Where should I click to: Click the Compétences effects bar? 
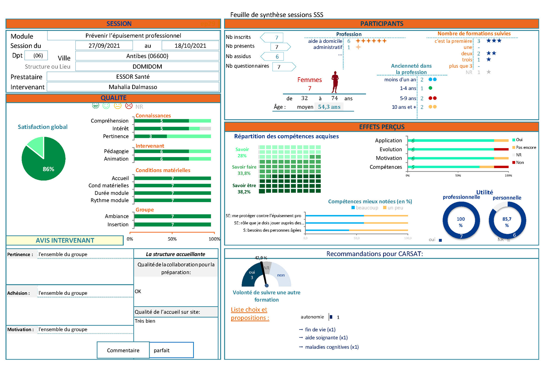[x=458, y=167]
